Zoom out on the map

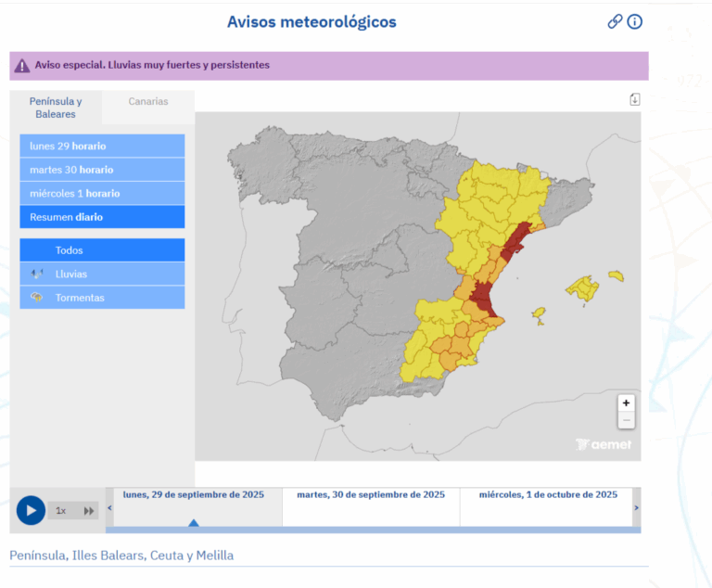coord(626,420)
